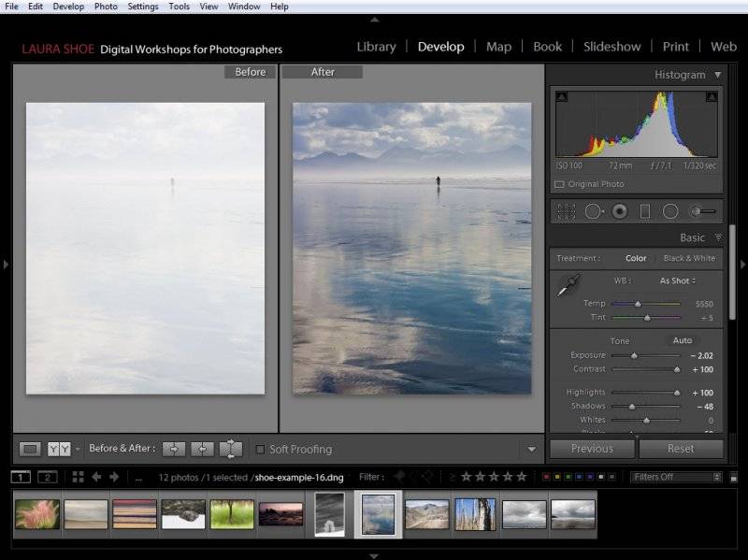The image size is (748, 560).
Task: Select the Radial Filter tool
Action: 670,211
